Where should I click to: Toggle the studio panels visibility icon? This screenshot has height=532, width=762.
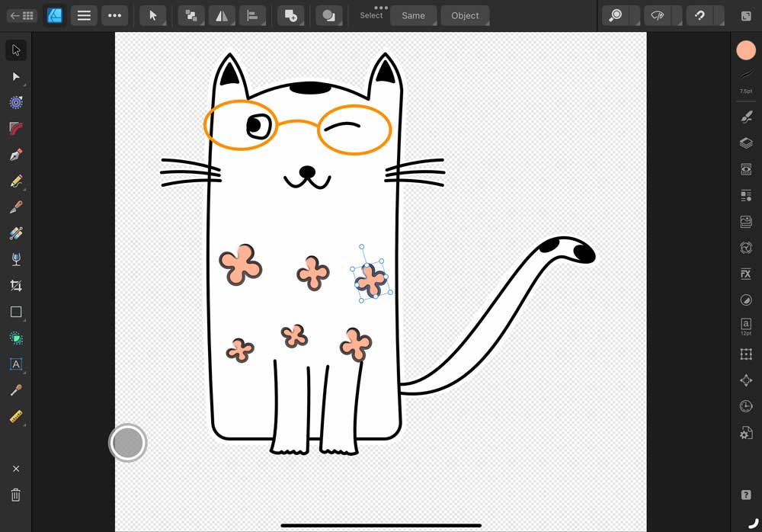tap(746, 15)
